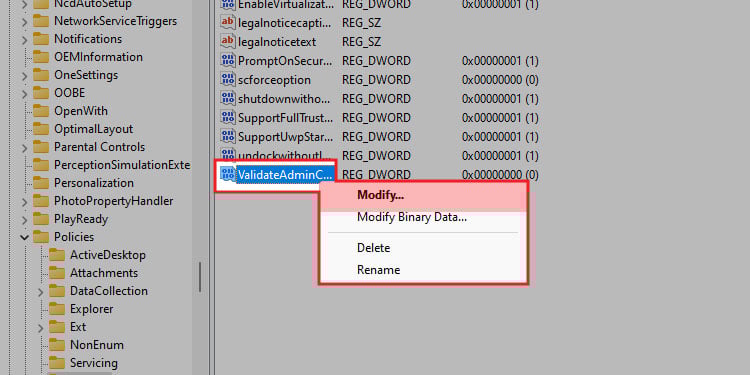
Task: Select the Ext key label
Action: (78, 327)
